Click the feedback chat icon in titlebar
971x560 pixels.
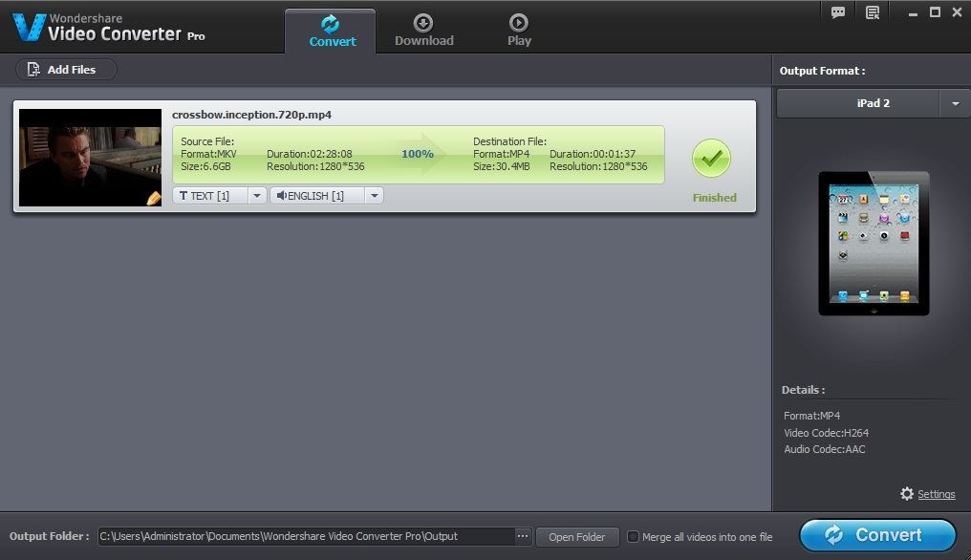pyautogui.click(x=838, y=11)
